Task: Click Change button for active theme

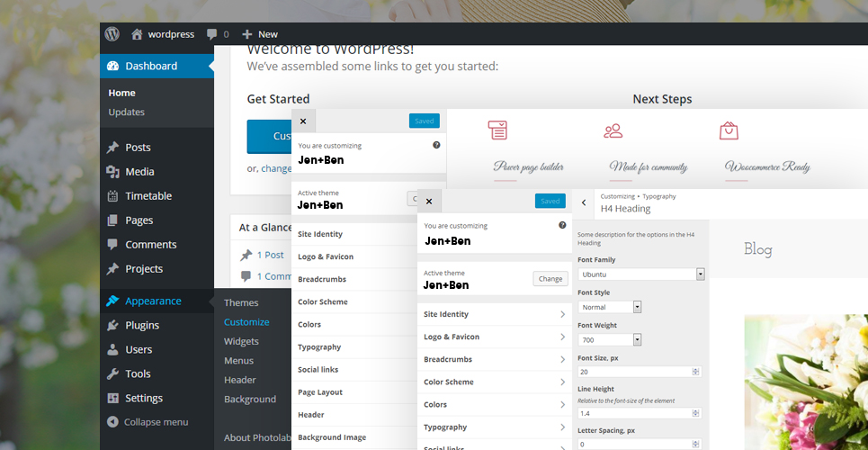Action: 550,279
